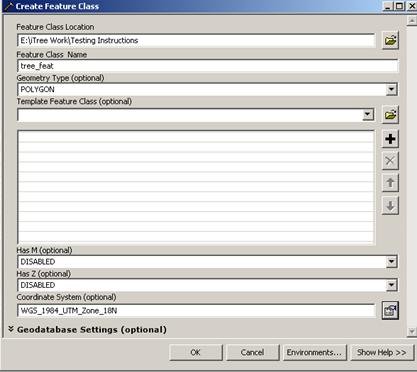Select POLYGON geometry type combo box
This screenshot has height=372, width=417.
tap(207, 89)
